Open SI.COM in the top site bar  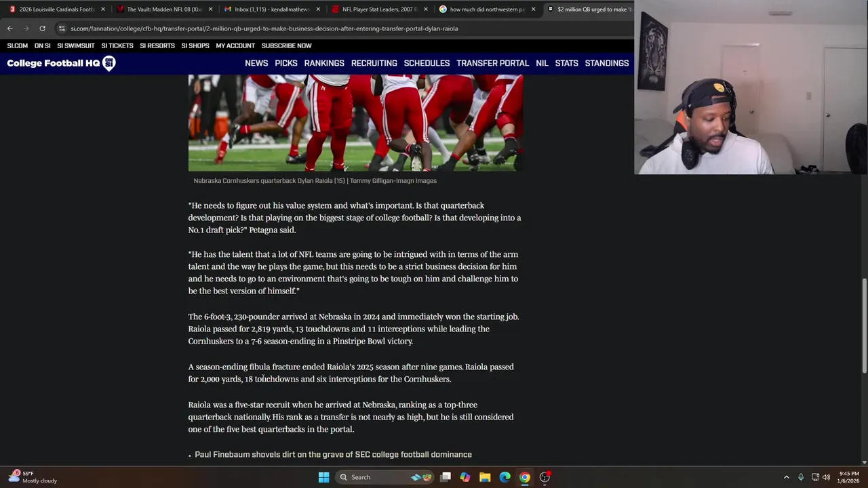click(18, 45)
